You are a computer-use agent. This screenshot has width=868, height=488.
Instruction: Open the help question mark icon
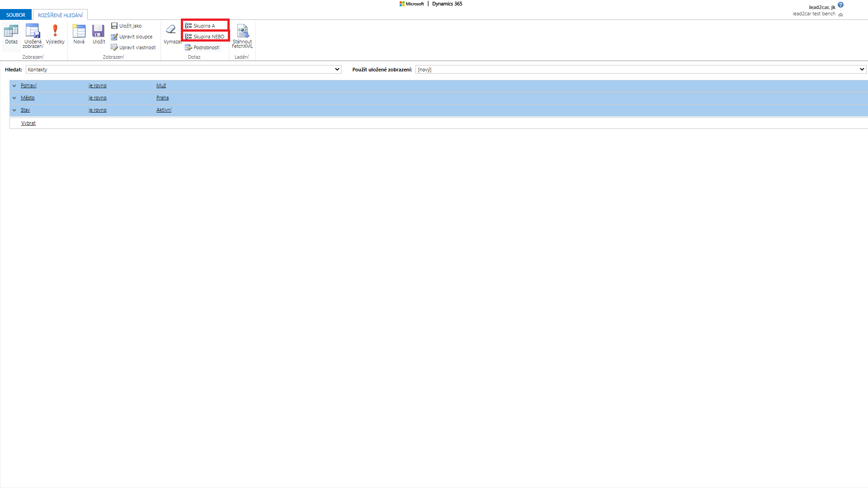tap(840, 5)
